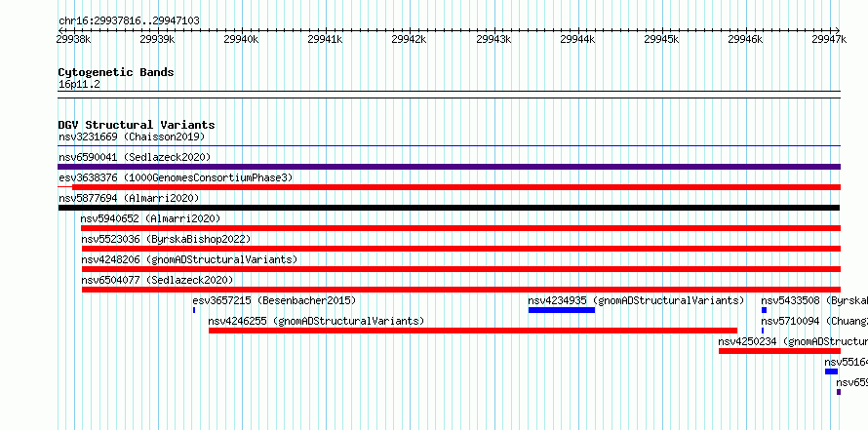868x430 pixels.
Task: Click the DGV Structural Variants track title
Action: [x=137, y=125]
